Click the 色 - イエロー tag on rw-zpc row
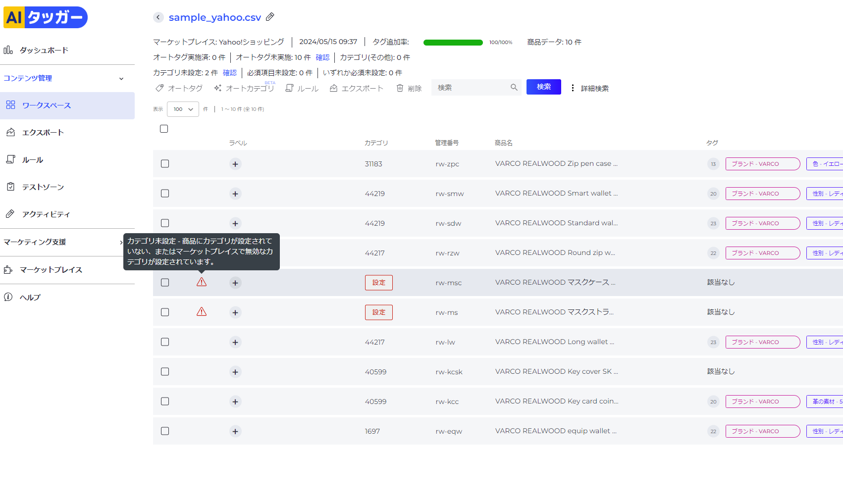This screenshot has height=504, width=843. tap(825, 164)
